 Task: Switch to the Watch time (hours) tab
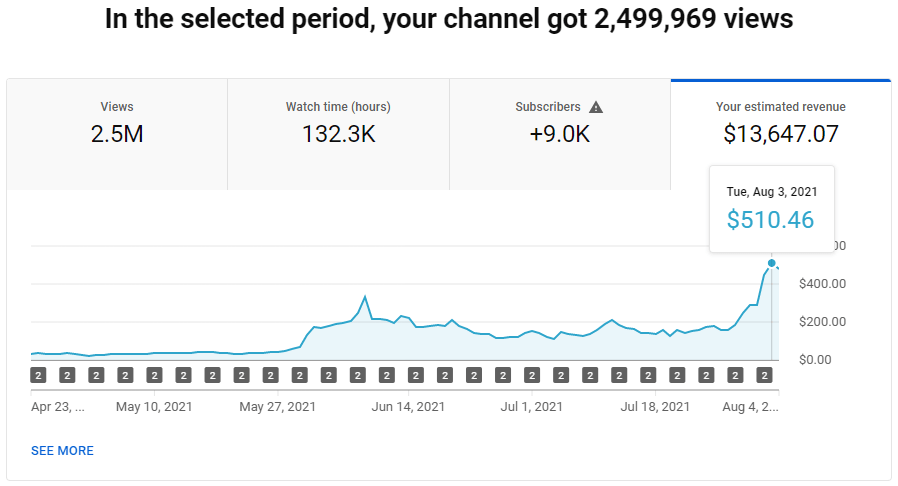338,135
